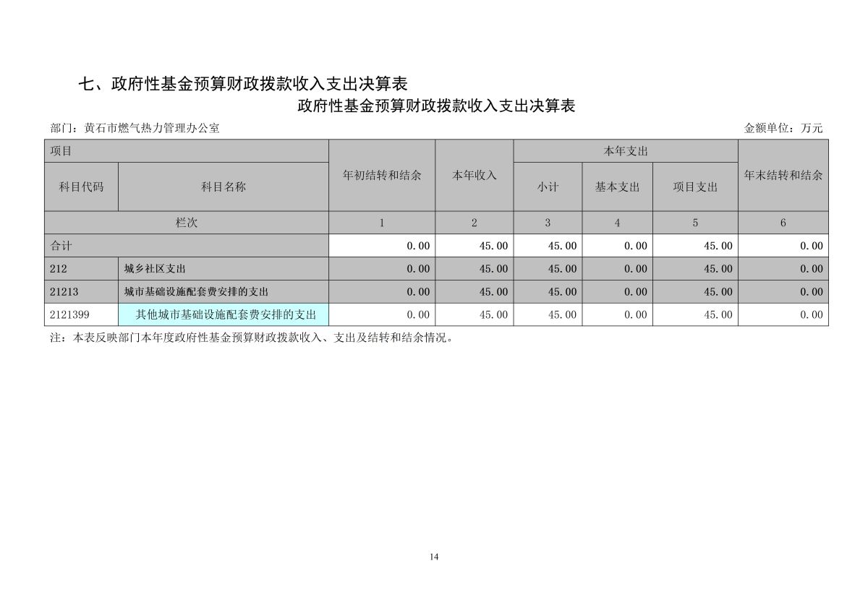Viewport: 868px width, 613px height.
Task: Click the 基本支出 column header
Action: pyautogui.click(x=617, y=187)
